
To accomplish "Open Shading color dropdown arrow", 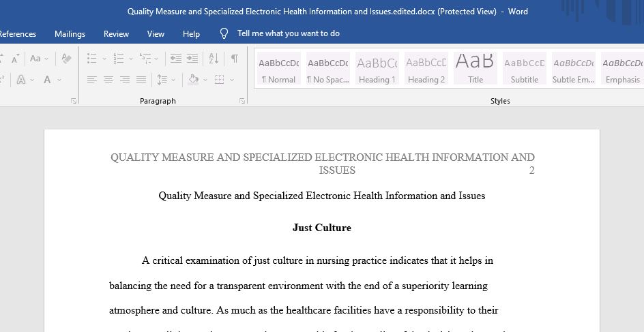I will point(205,80).
